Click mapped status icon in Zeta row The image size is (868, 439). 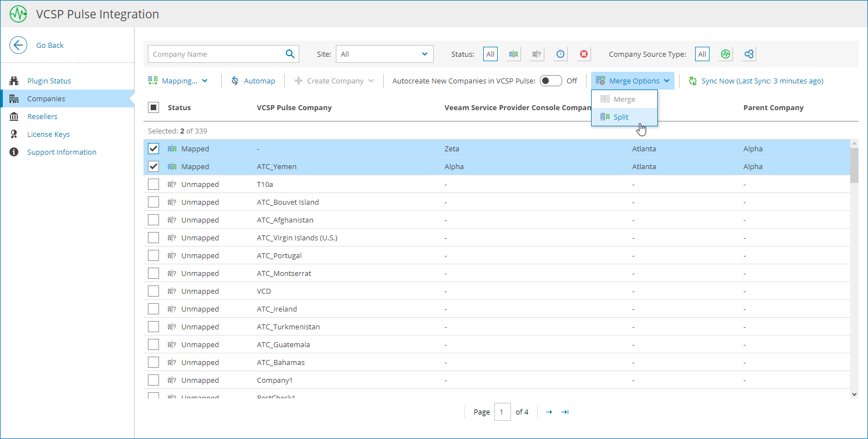click(x=172, y=149)
